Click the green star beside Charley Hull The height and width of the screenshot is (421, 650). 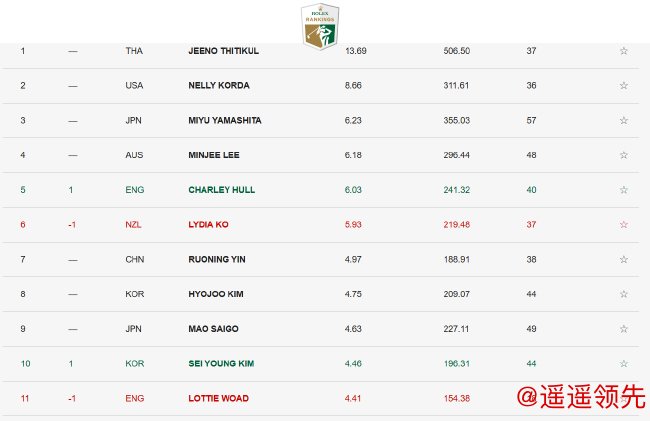coord(624,190)
